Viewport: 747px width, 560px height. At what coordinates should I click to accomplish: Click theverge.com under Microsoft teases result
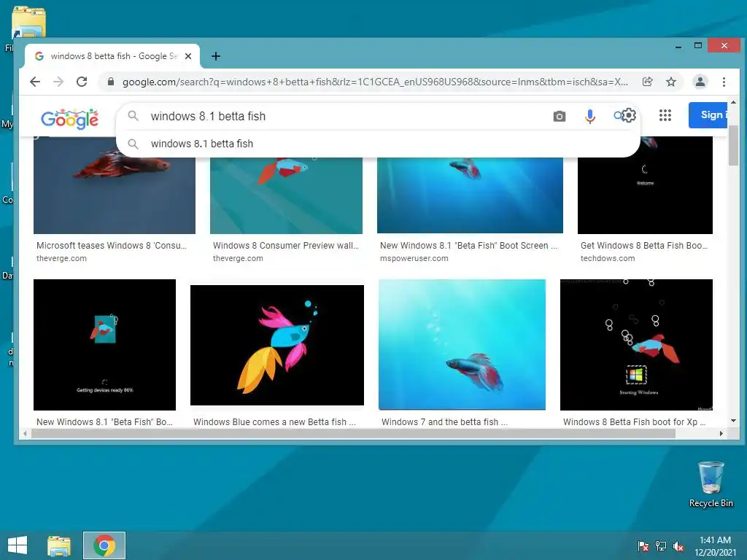(x=61, y=259)
